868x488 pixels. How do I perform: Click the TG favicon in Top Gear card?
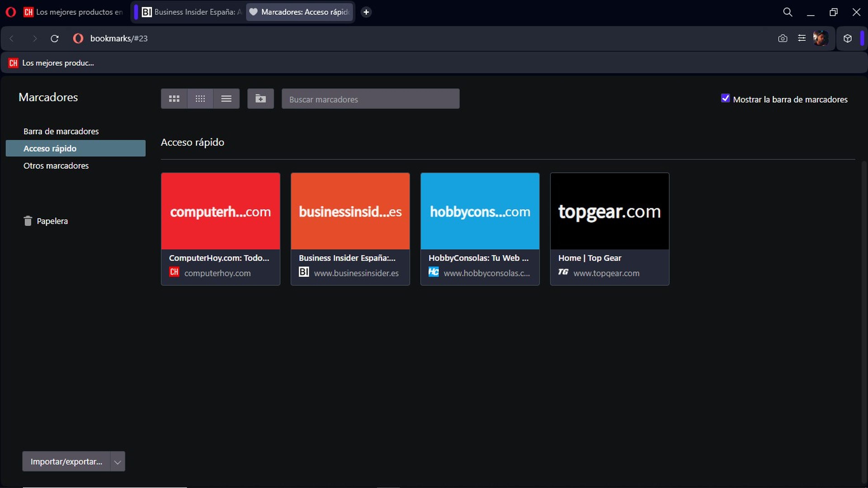click(563, 272)
